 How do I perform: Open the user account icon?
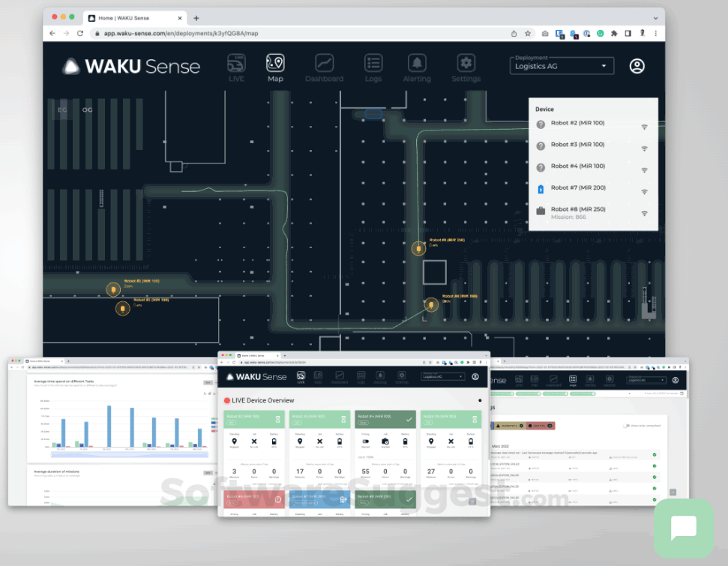pos(637,66)
